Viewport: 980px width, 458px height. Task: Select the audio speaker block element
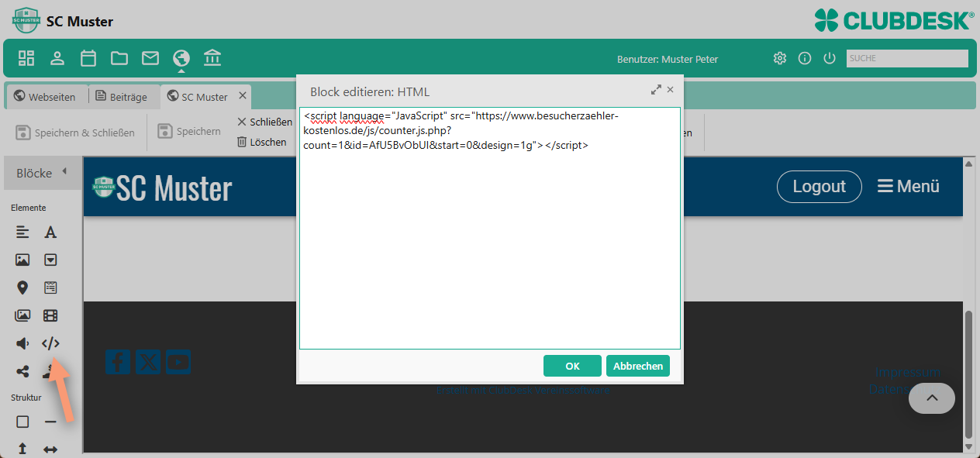coord(22,343)
